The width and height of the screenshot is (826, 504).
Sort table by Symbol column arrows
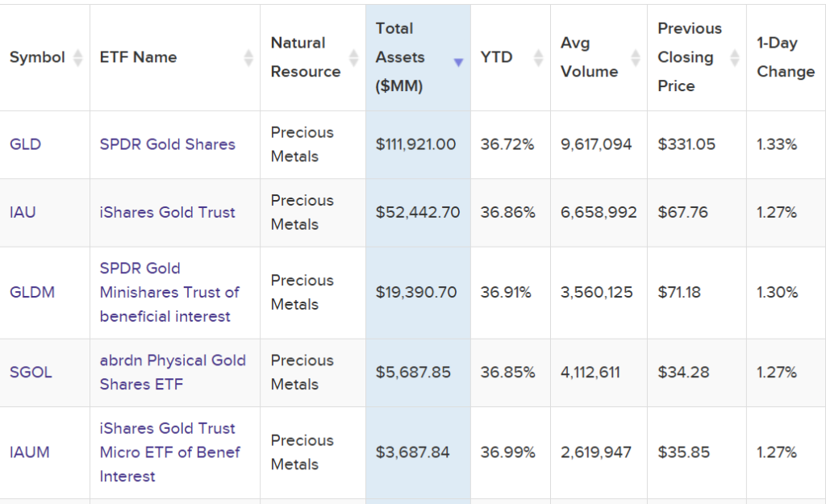tap(77, 57)
